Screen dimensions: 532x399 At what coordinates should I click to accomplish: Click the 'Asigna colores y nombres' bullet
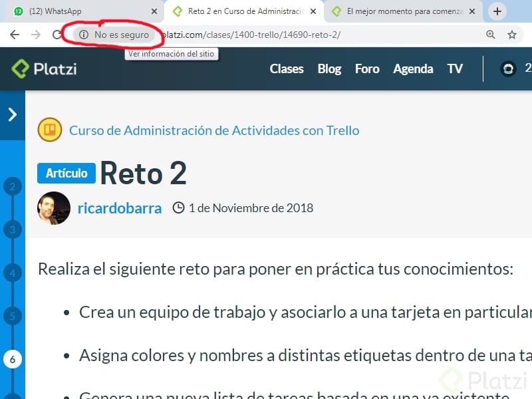[305, 356]
